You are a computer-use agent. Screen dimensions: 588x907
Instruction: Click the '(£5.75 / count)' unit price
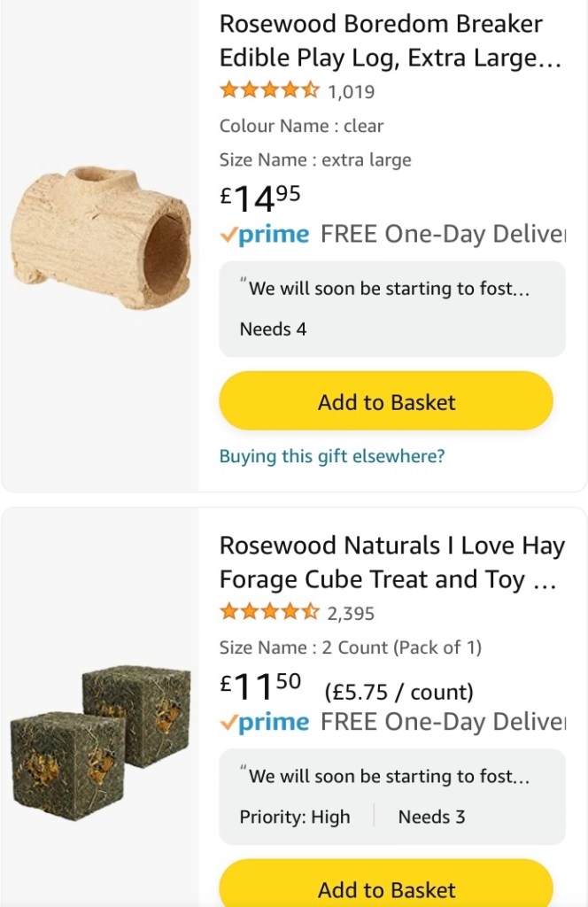[398, 692]
